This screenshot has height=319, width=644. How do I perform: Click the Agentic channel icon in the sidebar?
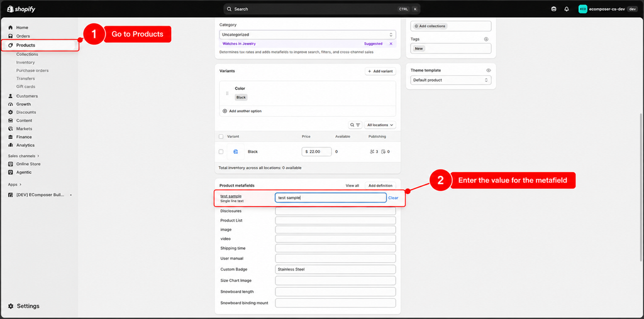11,172
